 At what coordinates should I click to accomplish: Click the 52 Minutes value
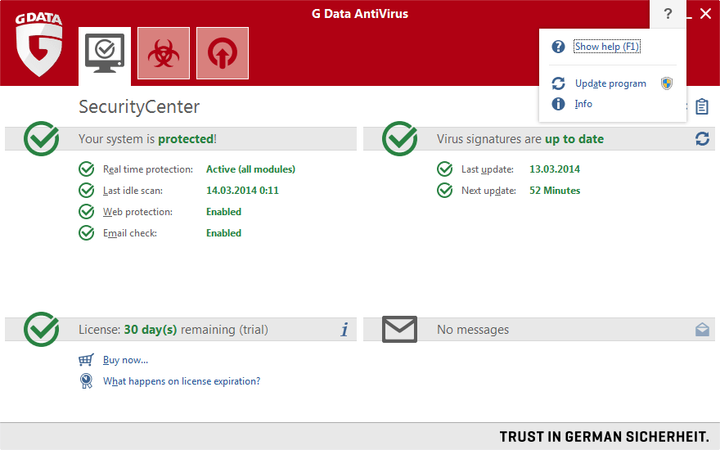coord(555,190)
